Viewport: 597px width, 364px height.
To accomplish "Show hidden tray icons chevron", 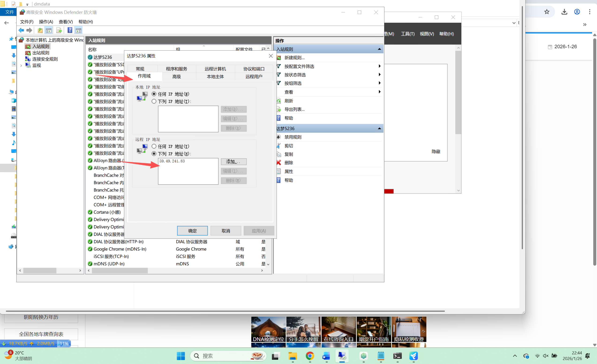I will (x=515, y=356).
